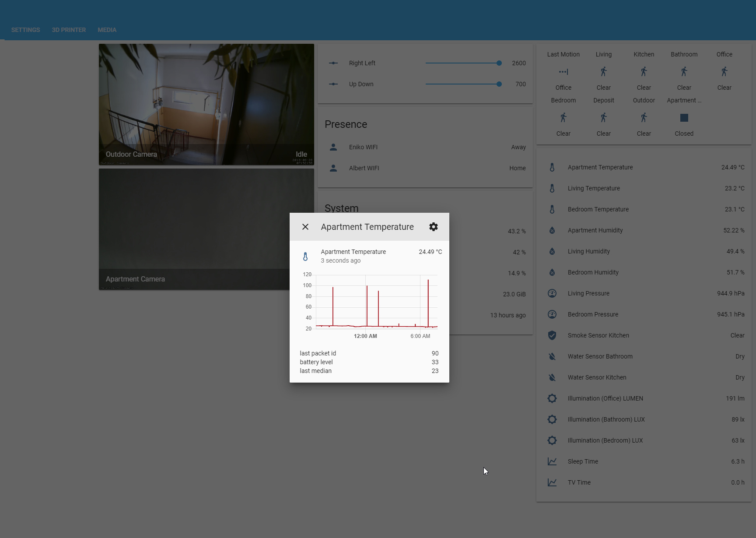This screenshot has height=538, width=756.
Task: Click the Kitchen motion sensor icon
Action: point(644,72)
